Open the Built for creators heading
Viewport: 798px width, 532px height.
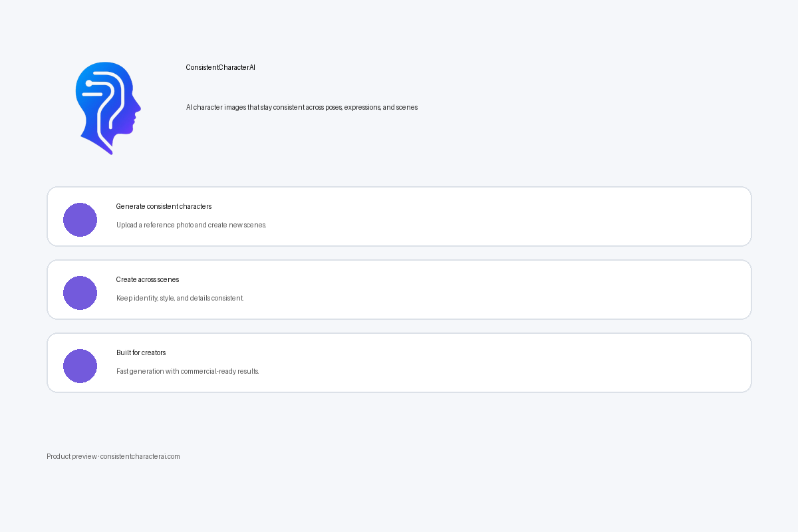coord(141,352)
